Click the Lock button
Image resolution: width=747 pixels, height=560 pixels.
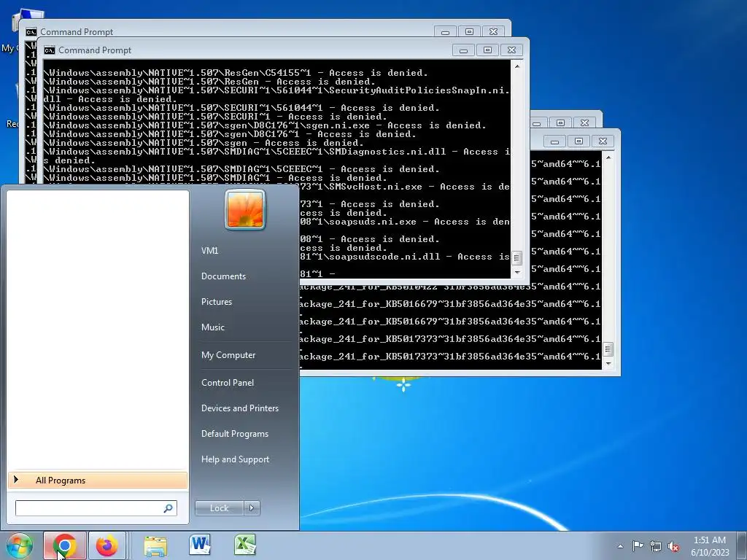point(219,508)
